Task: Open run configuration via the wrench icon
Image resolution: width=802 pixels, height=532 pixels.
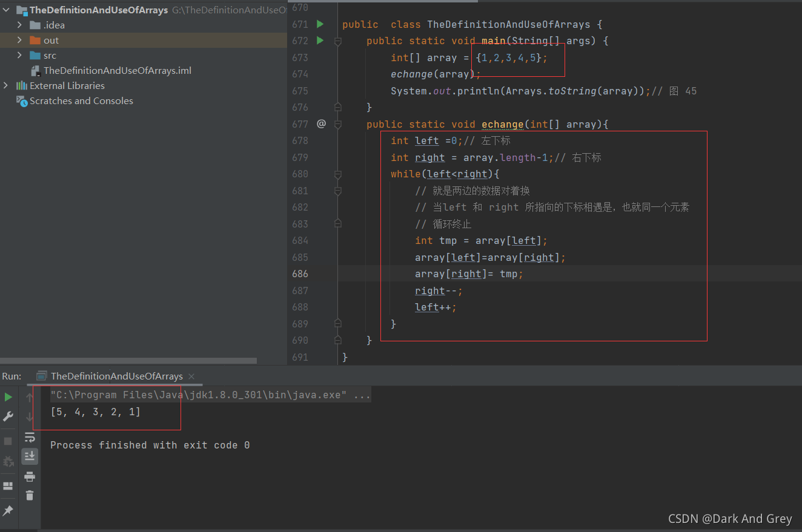Action: pyautogui.click(x=8, y=416)
